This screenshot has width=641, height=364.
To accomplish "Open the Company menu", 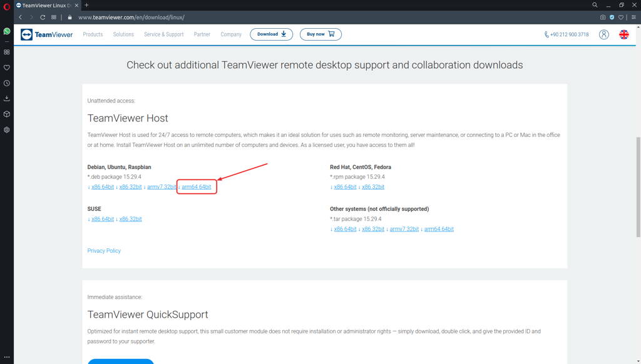I will pos(231,34).
